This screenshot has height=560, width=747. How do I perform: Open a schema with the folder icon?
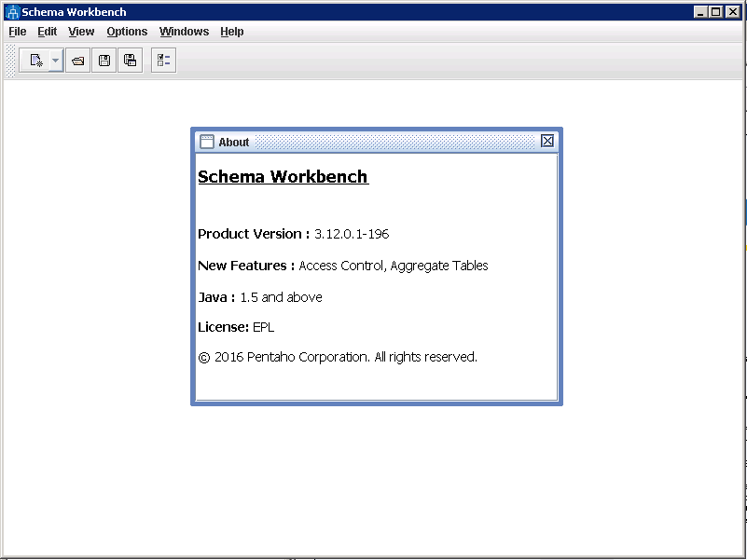(x=77, y=61)
